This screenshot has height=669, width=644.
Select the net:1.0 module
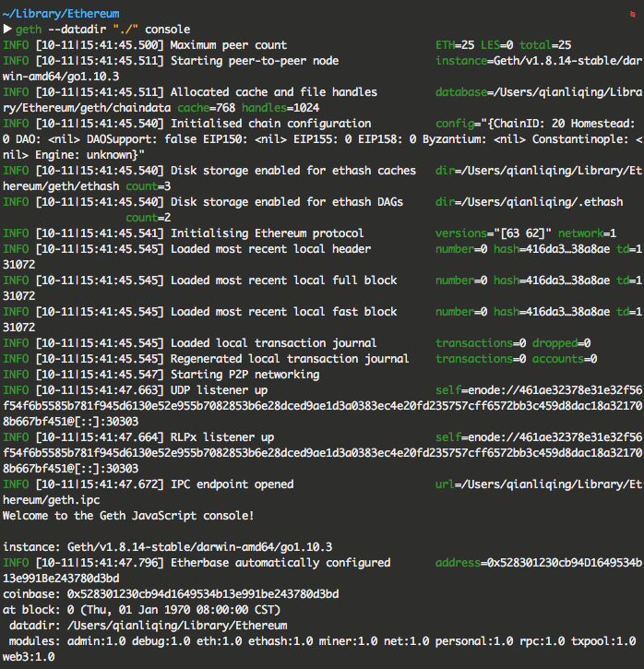[407, 641]
